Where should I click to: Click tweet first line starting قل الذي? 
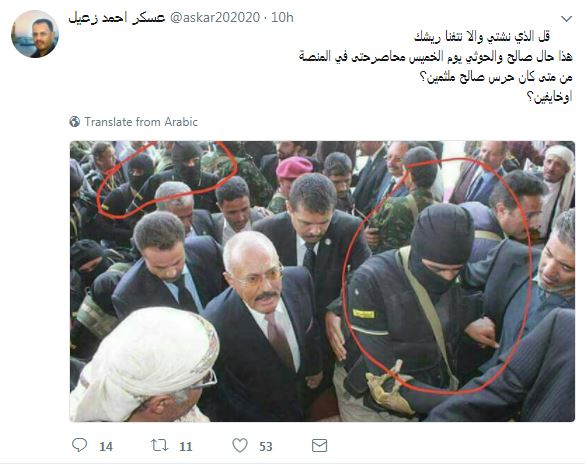point(482,37)
